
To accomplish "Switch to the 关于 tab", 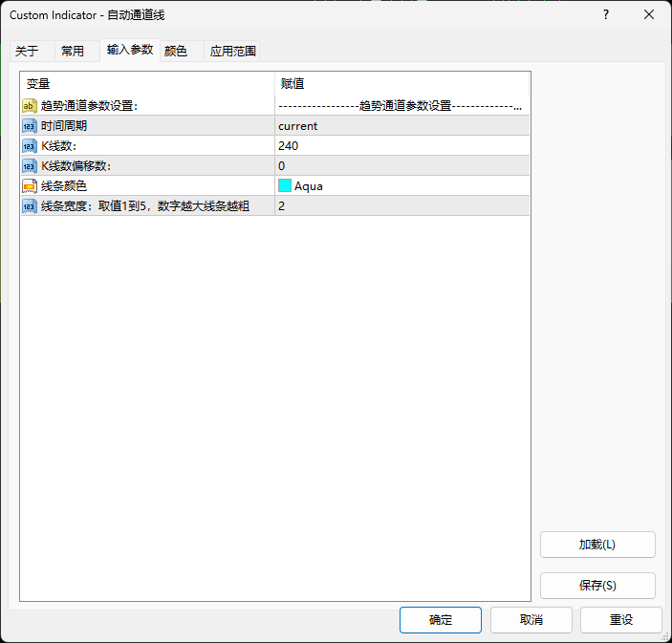I will 28,52.
